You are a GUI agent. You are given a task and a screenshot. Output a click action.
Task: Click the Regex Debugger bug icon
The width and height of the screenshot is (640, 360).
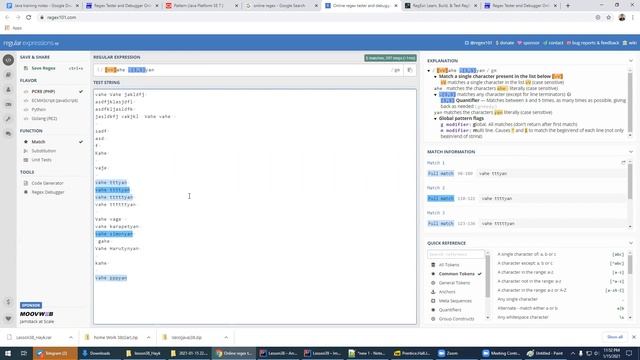(26, 192)
